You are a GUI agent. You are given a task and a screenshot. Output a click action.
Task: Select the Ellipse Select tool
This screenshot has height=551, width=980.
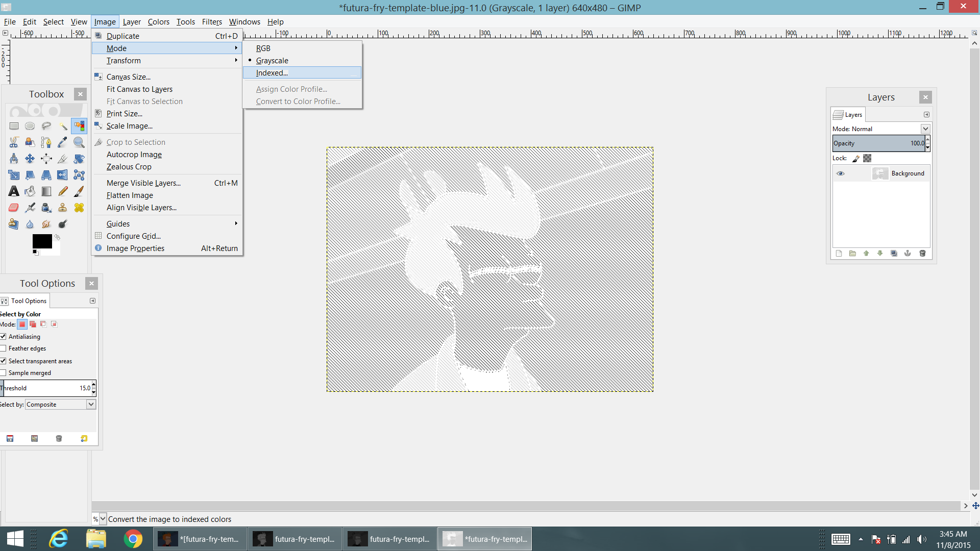[30, 126]
